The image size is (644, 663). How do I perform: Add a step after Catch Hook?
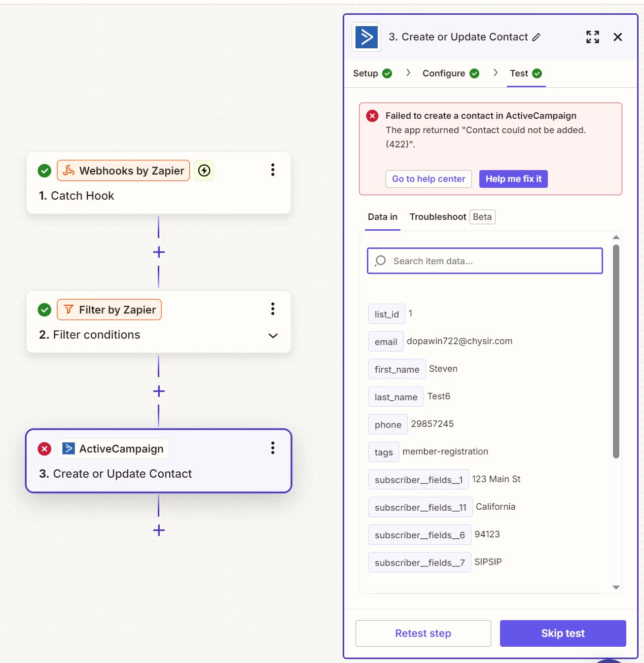(159, 252)
